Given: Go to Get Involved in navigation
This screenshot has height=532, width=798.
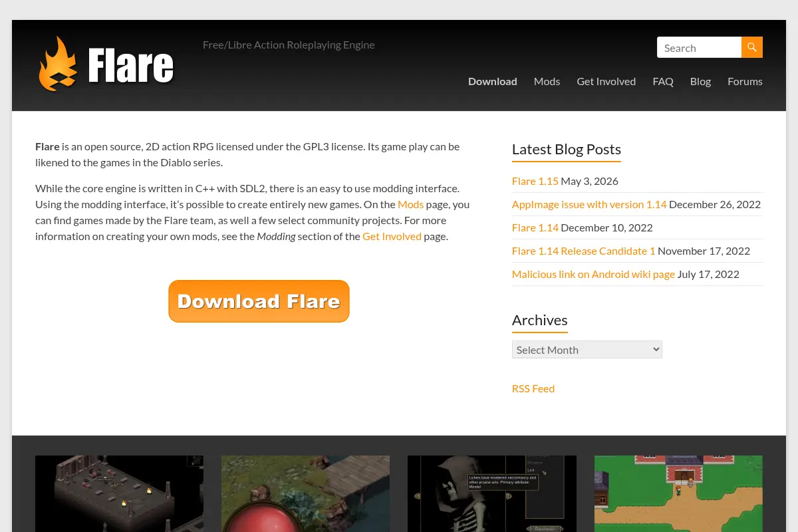Looking at the screenshot, I should 606,81.
